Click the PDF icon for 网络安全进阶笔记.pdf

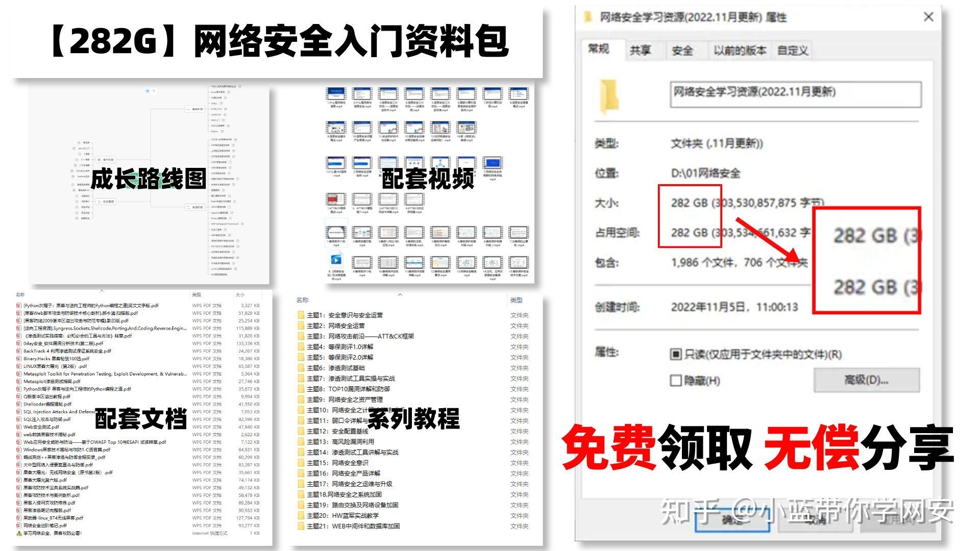point(19,525)
